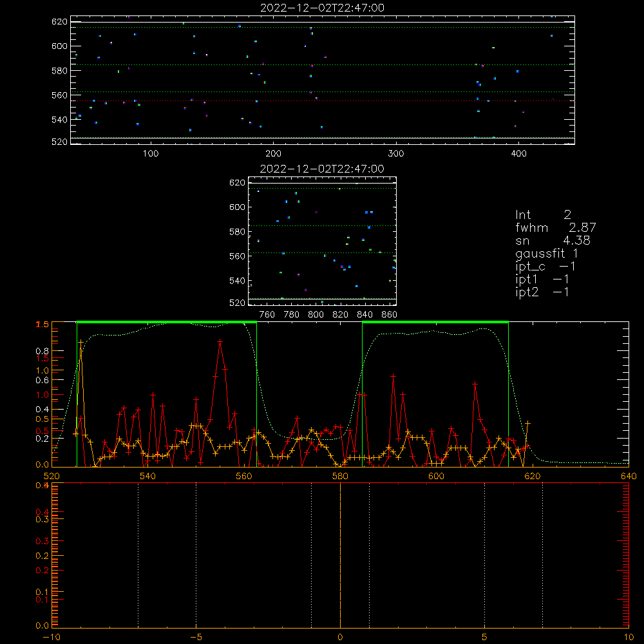Click the tallest red peak near 555 in profile plot
The image size is (644, 644).
tap(220, 341)
